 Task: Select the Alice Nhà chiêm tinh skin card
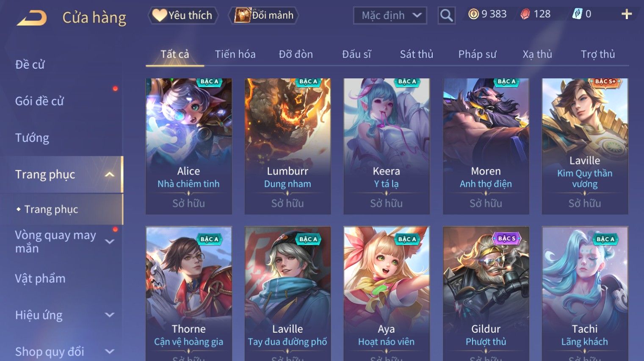(x=189, y=146)
